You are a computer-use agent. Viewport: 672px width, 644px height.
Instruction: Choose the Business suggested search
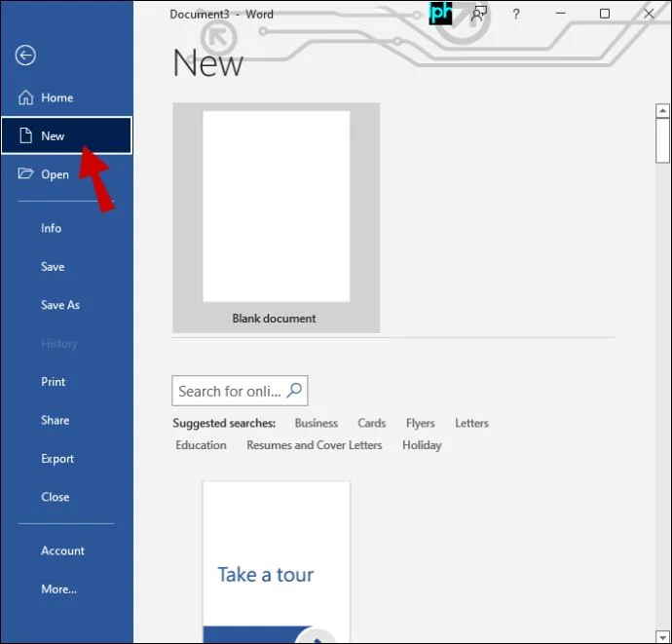click(x=317, y=423)
